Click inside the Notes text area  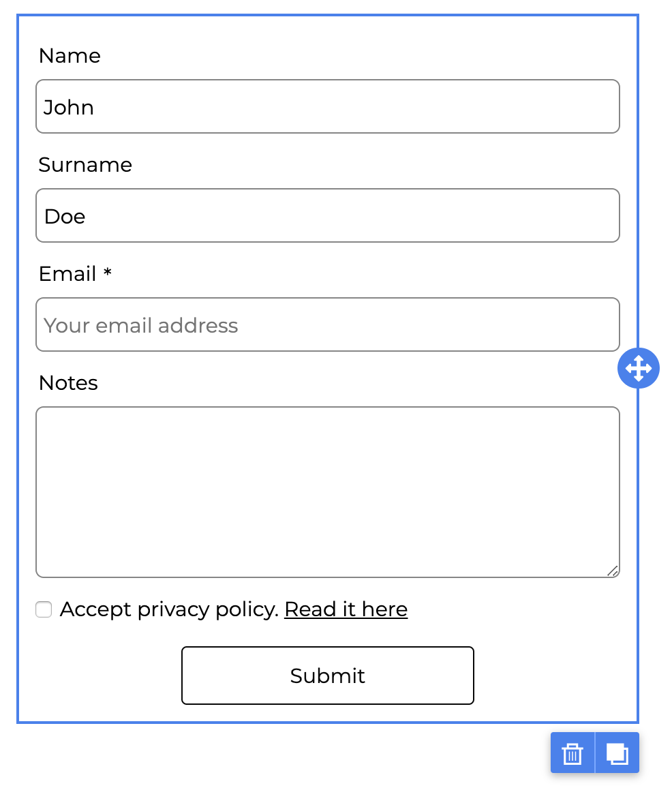tap(327, 492)
